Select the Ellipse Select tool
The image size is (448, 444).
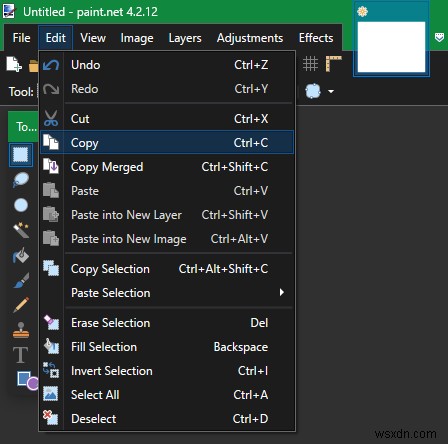click(21, 205)
